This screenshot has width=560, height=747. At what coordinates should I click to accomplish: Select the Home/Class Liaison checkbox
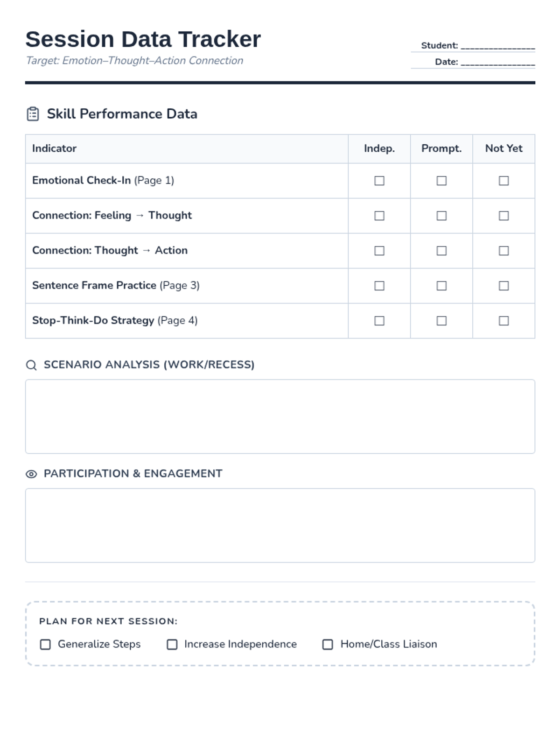pyautogui.click(x=328, y=644)
